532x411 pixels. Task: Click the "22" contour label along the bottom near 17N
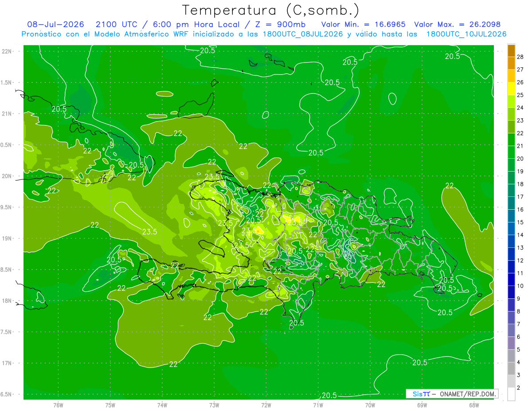[x=173, y=364]
